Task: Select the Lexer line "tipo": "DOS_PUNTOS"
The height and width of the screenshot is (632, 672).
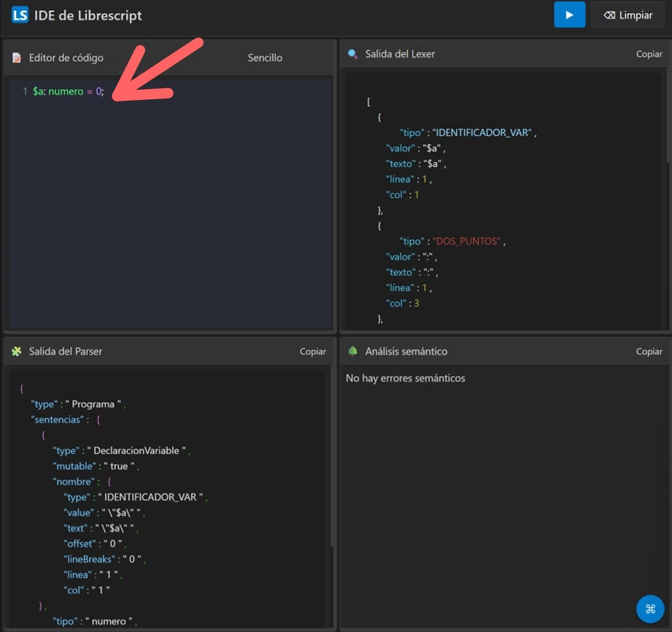Action: (452, 242)
